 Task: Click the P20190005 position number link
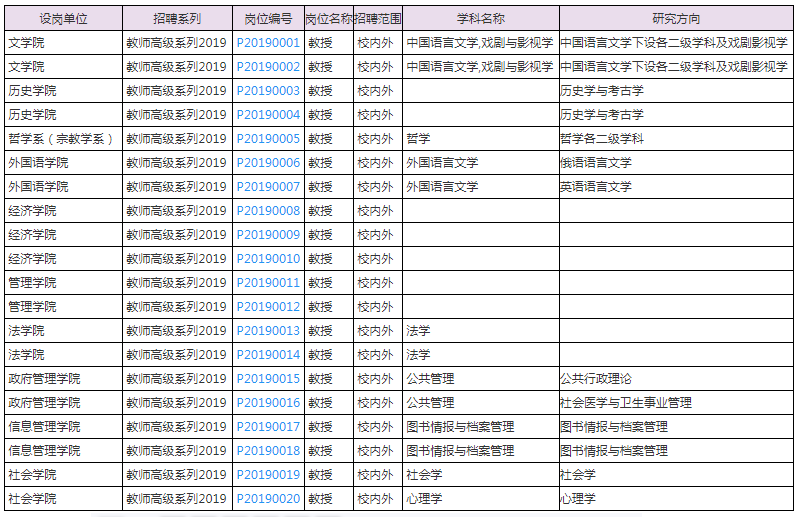click(268, 139)
